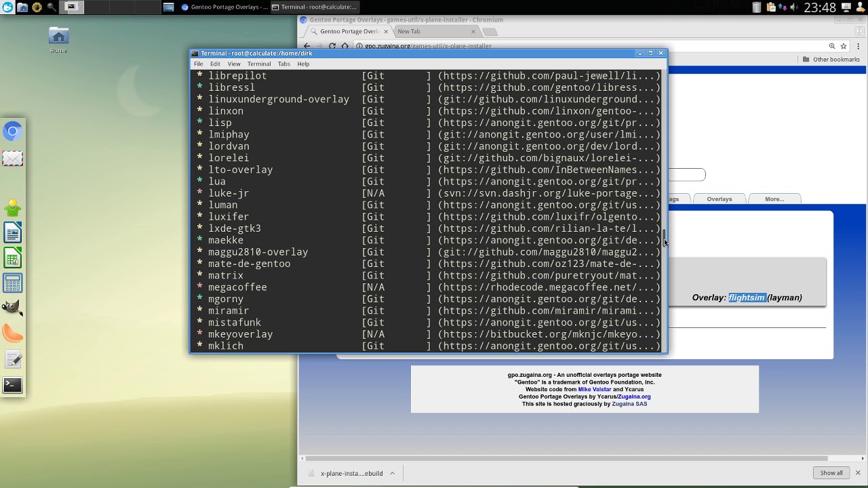Open the Calculate Linux start menu icon
Screen dimensions: 868x488
(7, 7)
